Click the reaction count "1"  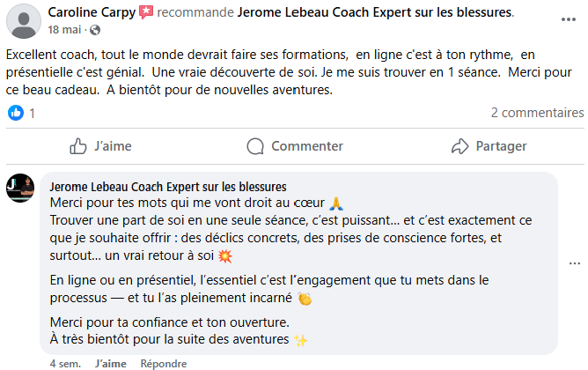coord(33,113)
